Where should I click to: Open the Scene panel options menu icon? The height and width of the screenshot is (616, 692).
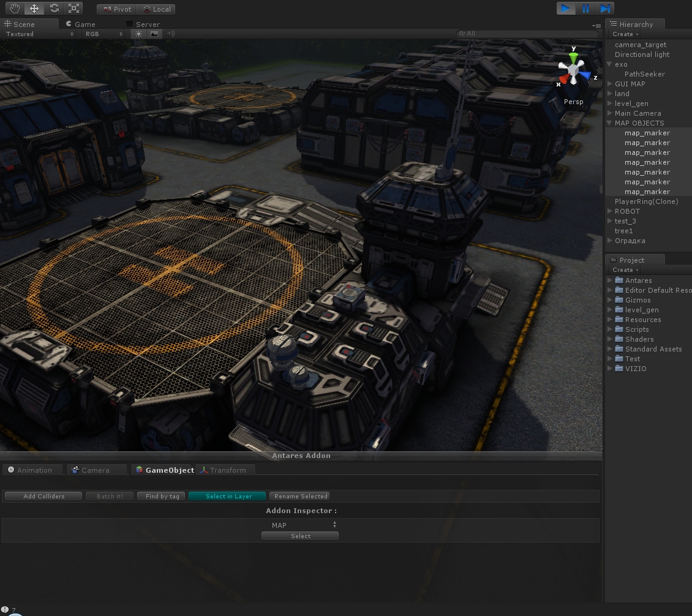(x=596, y=26)
